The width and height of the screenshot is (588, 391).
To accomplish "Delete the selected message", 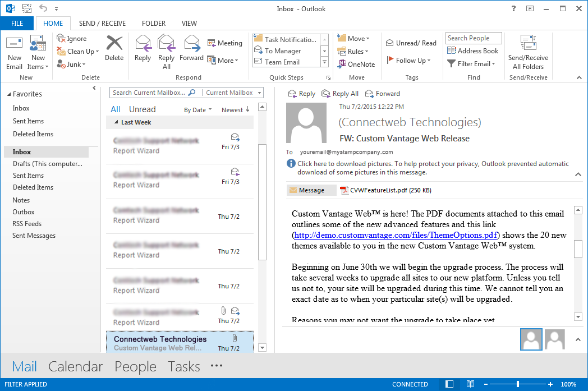I will point(114,50).
